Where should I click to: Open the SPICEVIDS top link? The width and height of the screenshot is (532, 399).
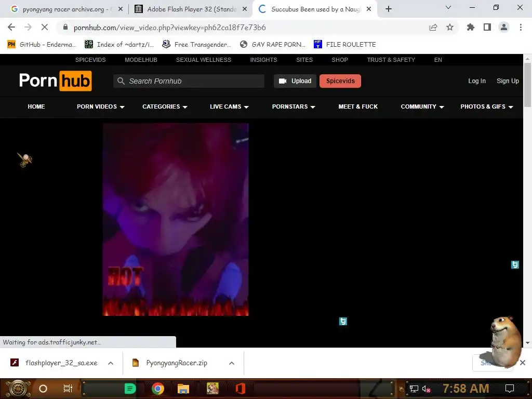tap(90, 60)
